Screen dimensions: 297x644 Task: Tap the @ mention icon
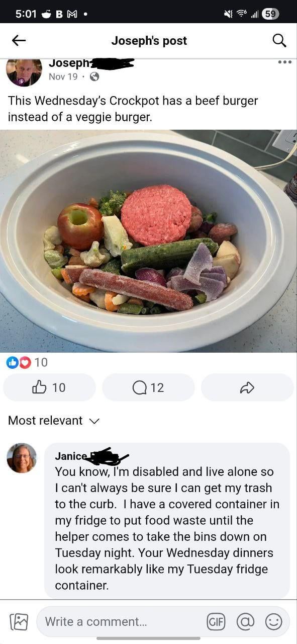(x=245, y=622)
